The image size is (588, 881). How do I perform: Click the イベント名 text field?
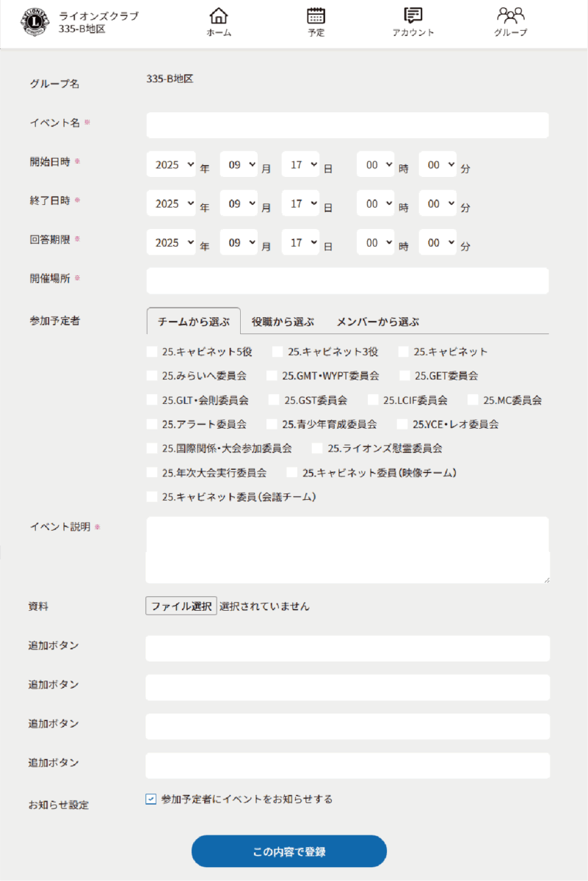click(x=347, y=126)
